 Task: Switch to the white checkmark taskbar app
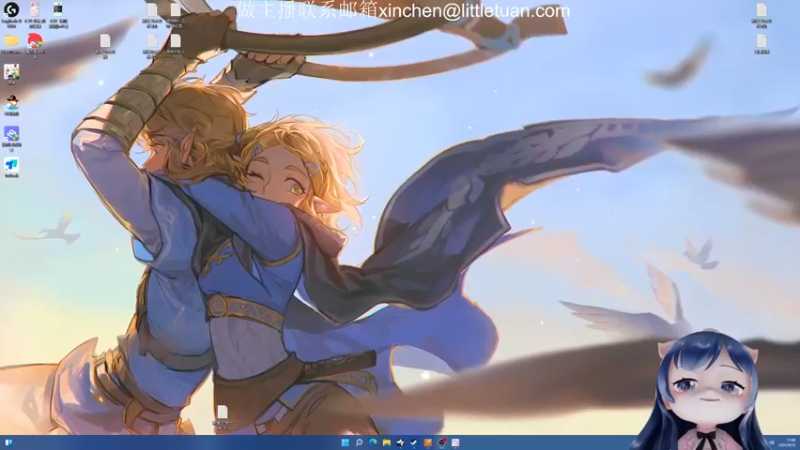[414, 442]
